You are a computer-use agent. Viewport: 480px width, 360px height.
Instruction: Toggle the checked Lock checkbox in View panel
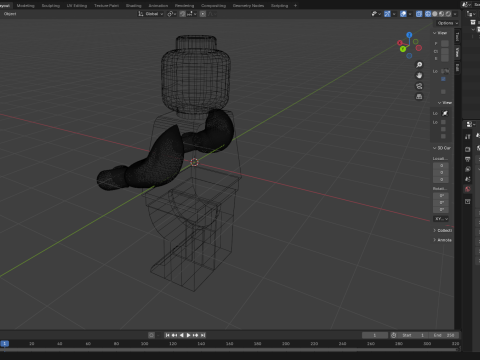pos(443,79)
